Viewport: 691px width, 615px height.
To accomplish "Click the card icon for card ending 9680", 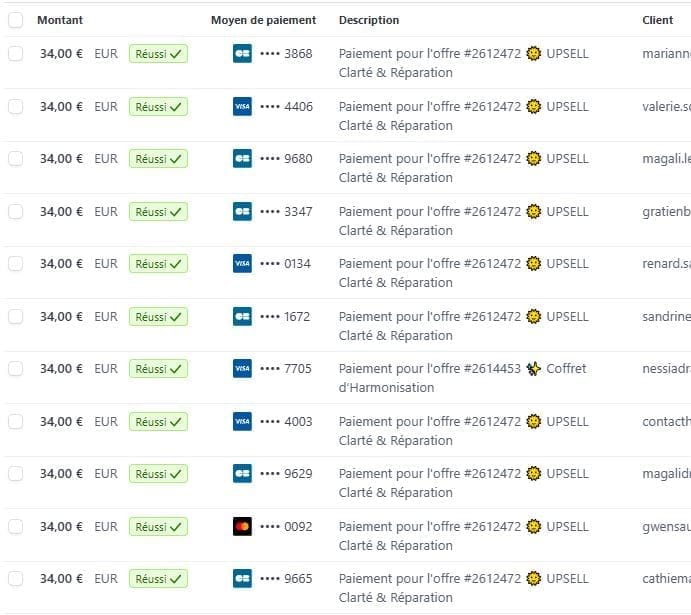I will 241,159.
